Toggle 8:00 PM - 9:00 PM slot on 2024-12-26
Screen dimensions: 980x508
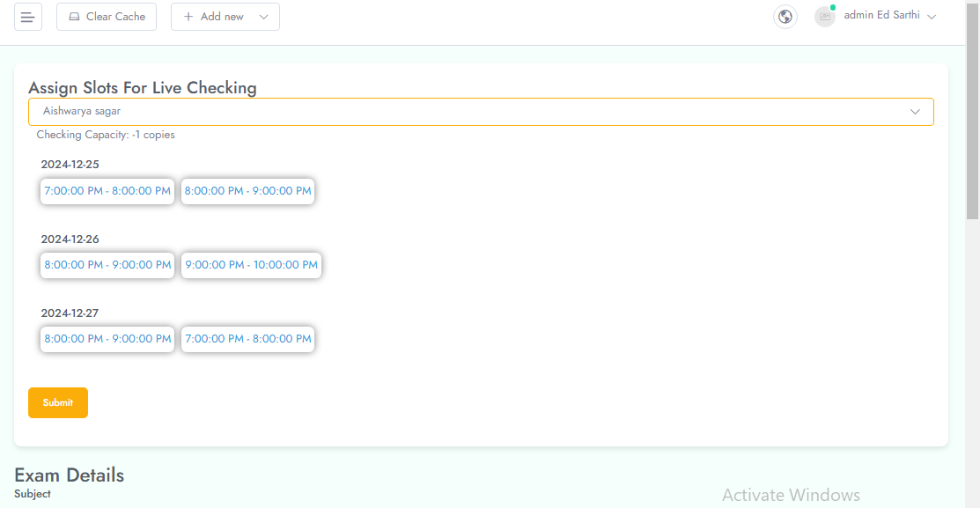pos(107,265)
